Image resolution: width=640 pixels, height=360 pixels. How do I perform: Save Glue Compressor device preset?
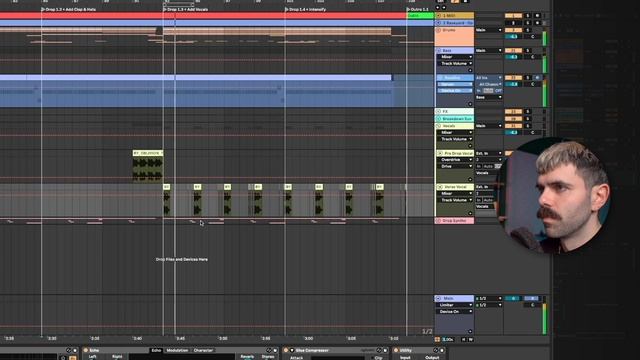pos(385,350)
